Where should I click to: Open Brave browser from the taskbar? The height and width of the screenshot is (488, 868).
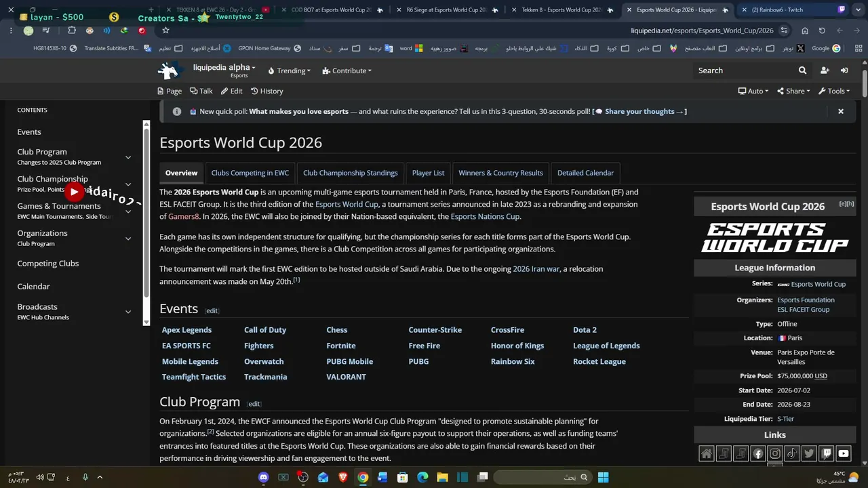click(342, 477)
